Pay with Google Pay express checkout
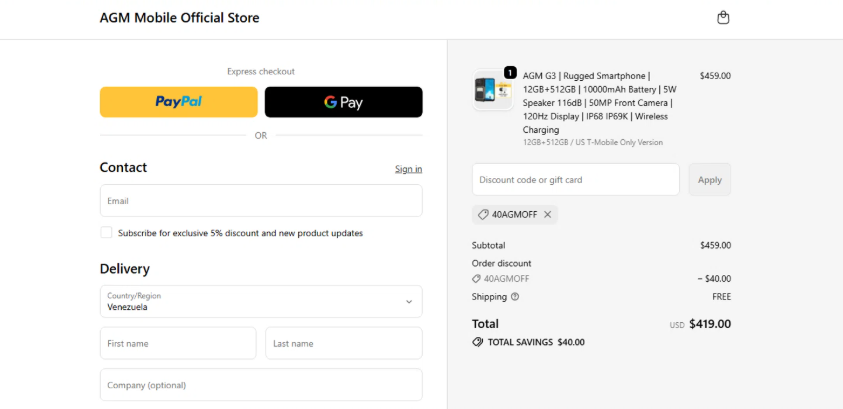Image resolution: width=843 pixels, height=409 pixels. [x=344, y=102]
